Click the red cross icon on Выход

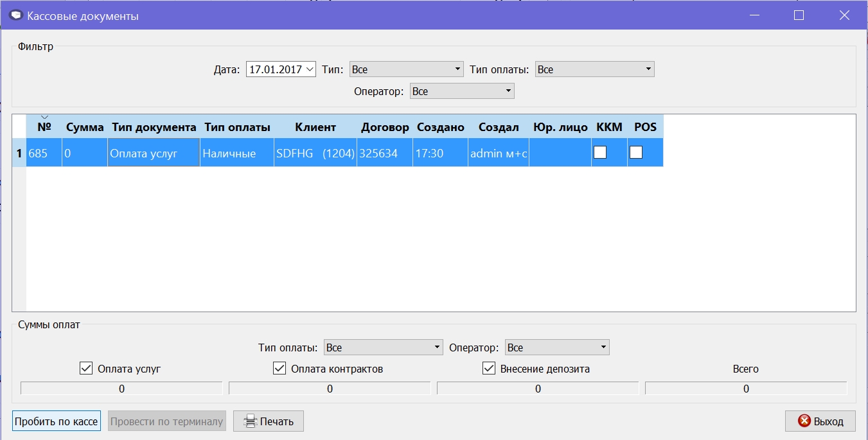tap(804, 421)
